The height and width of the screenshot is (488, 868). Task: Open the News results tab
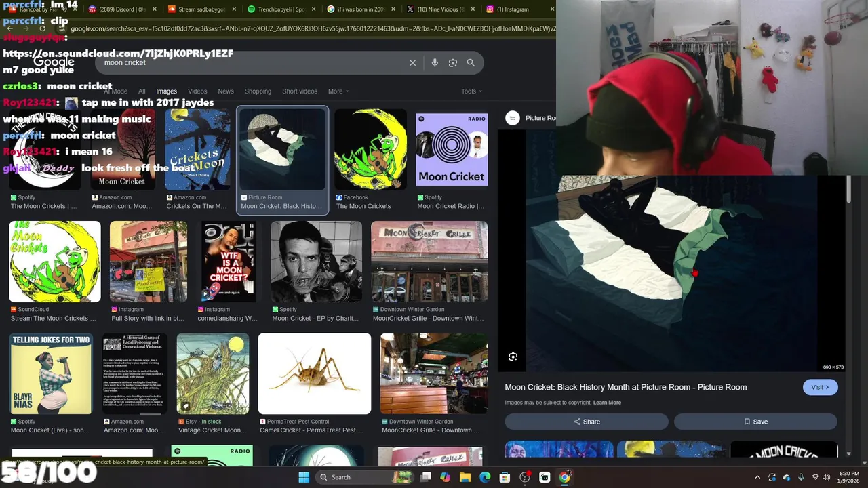(x=226, y=91)
